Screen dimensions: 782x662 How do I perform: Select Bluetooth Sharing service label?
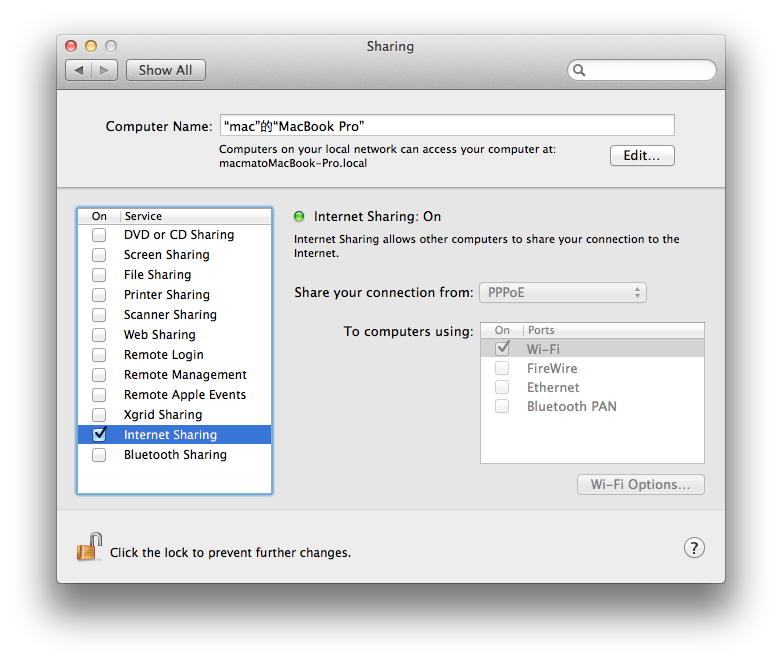point(175,454)
